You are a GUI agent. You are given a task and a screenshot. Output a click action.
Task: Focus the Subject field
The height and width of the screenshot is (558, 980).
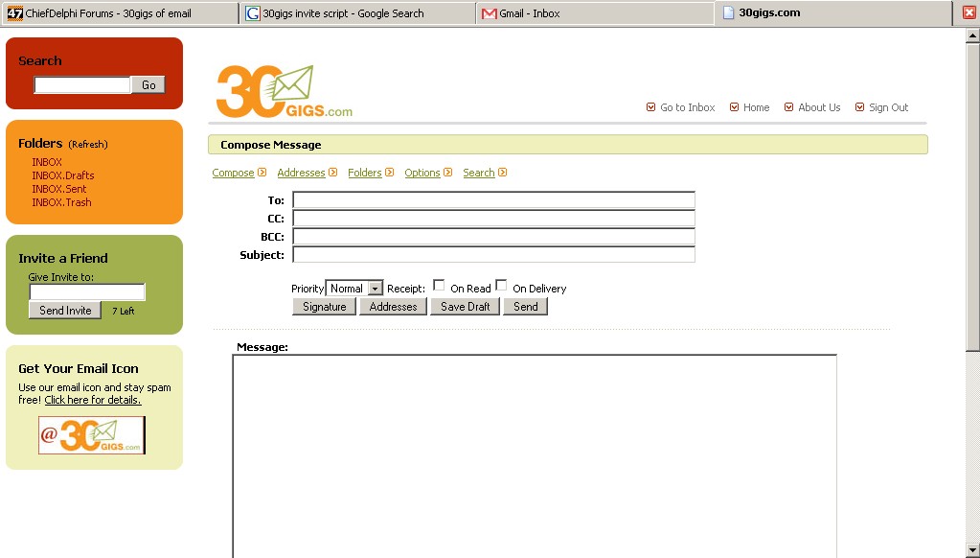click(x=493, y=255)
